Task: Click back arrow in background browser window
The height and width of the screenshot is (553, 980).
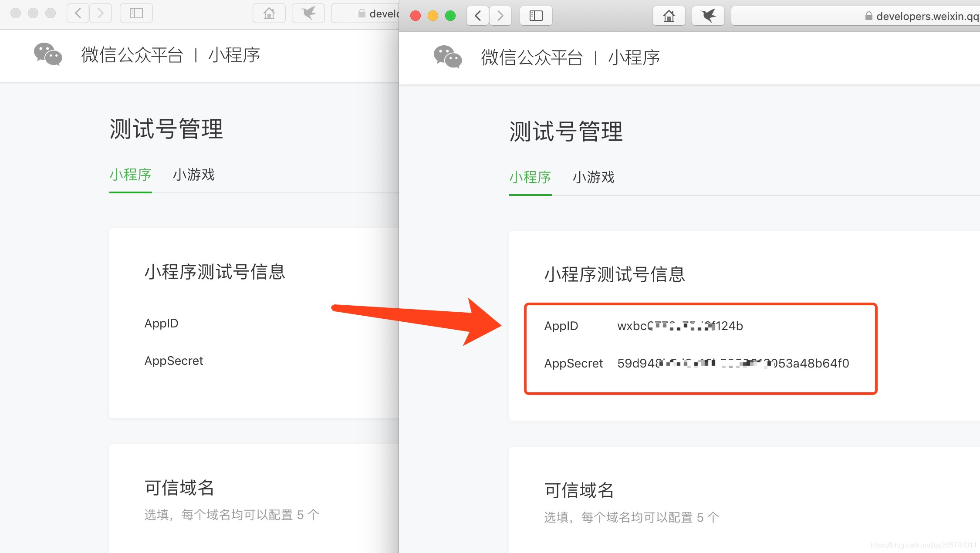Action: (x=78, y=13)
